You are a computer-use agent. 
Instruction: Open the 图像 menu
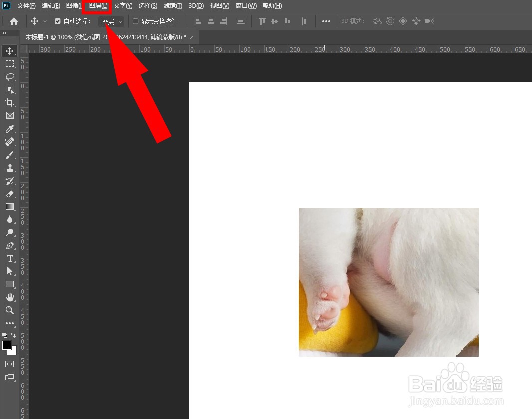click(x=74, y=6)
